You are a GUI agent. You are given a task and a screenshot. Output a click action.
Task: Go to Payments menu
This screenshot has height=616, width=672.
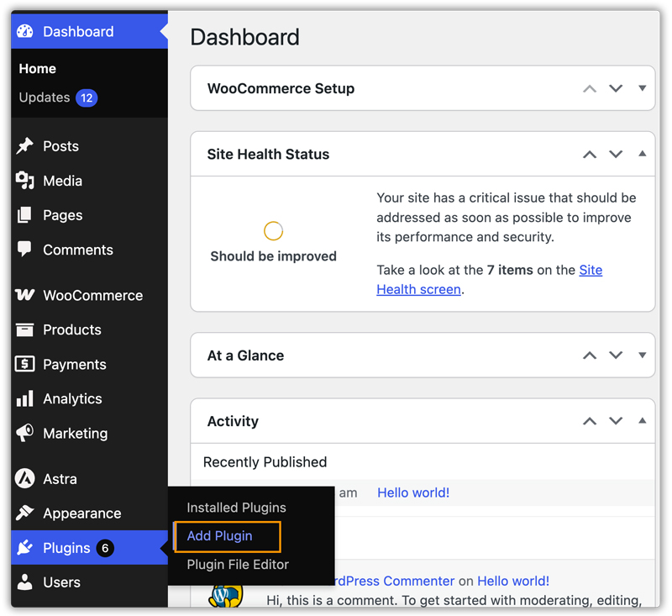(x=89, y=364)
